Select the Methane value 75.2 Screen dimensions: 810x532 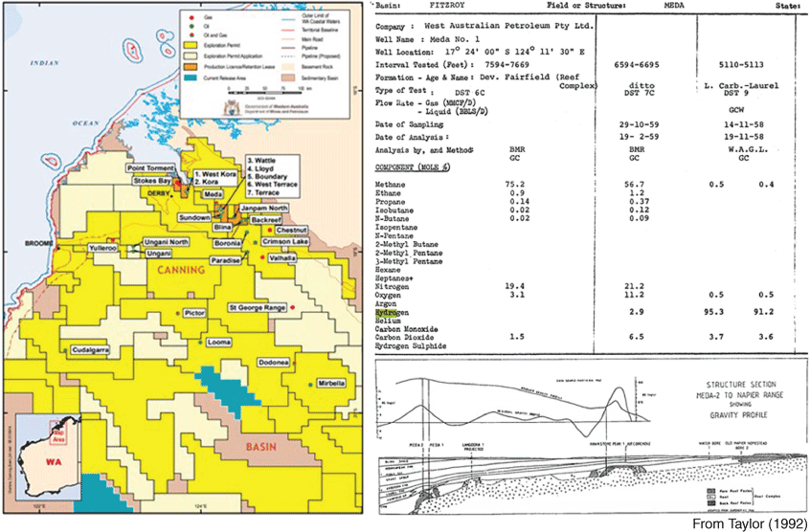pos(515,184)
